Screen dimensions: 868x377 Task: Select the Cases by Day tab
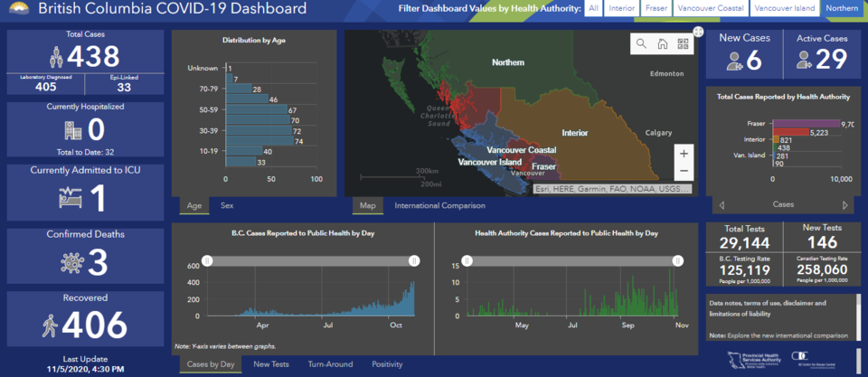point(211,364)
